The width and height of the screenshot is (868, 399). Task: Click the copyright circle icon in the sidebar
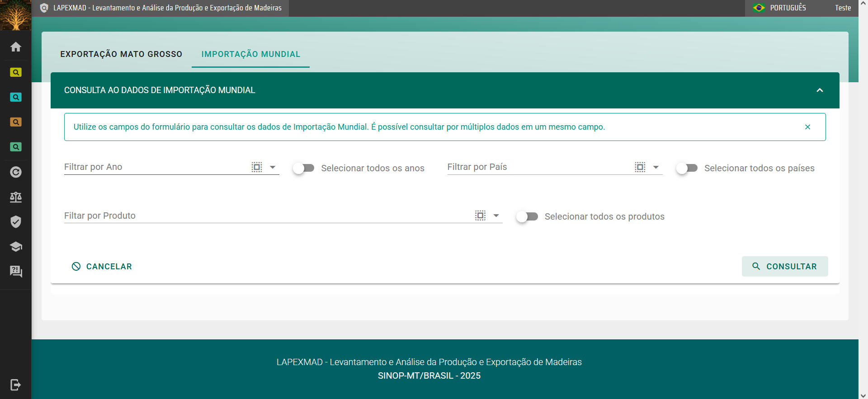(16, 172)
